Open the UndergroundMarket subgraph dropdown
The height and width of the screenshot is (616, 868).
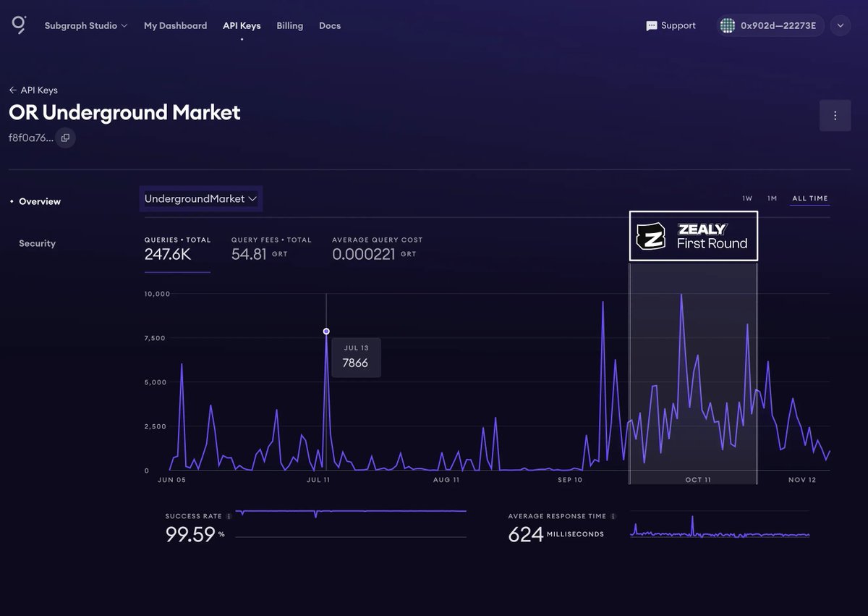(201, 198)
